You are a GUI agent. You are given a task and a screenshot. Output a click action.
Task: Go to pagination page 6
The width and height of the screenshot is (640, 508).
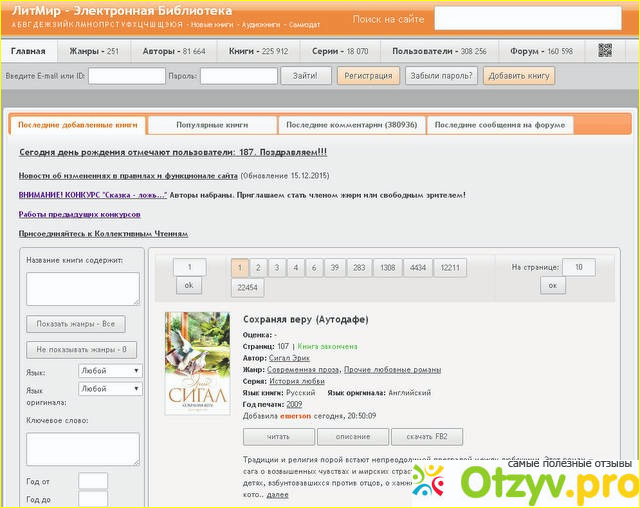314,268
